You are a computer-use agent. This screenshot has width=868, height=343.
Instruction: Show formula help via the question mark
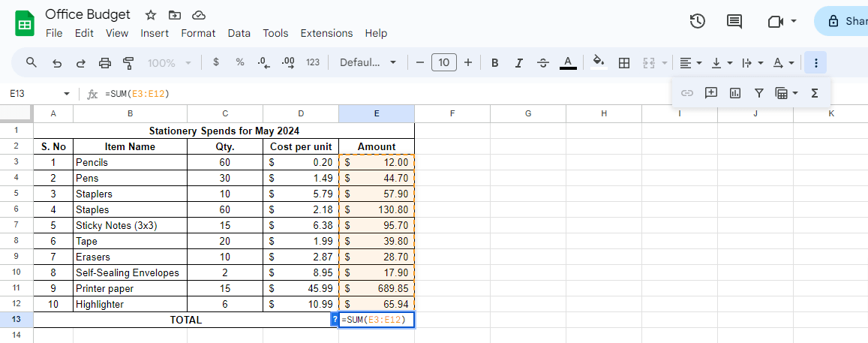(335, 320)
